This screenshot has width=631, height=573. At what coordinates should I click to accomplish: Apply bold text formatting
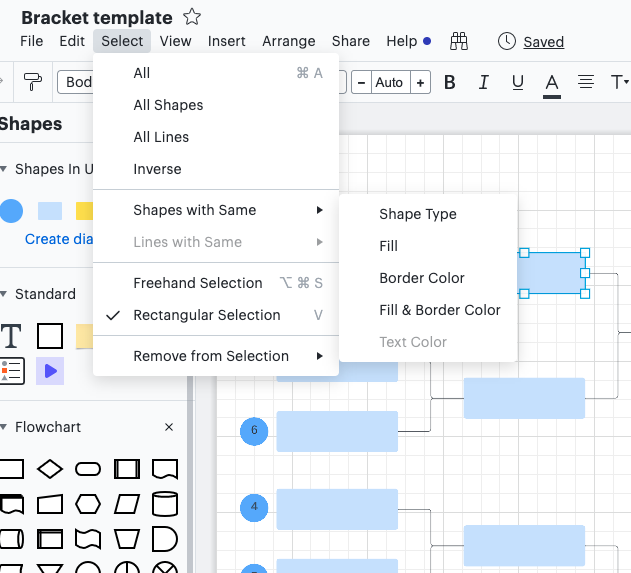tap(450, 82)
